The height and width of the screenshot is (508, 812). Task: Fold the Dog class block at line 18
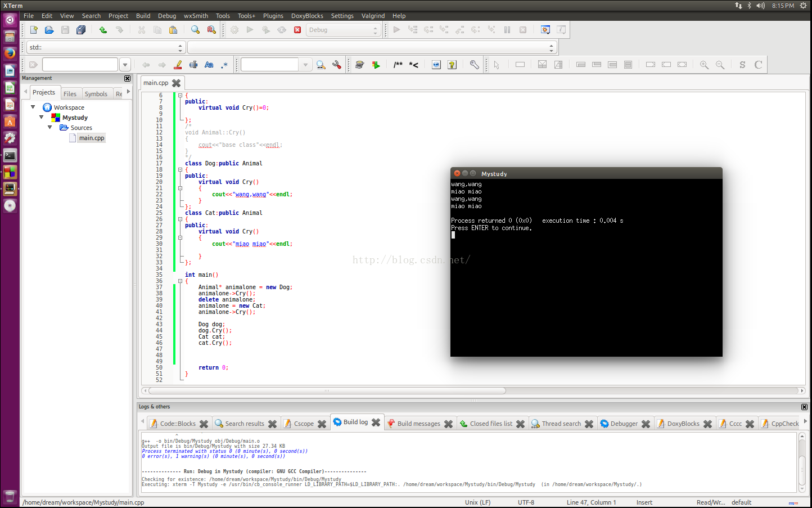point(180,169)
